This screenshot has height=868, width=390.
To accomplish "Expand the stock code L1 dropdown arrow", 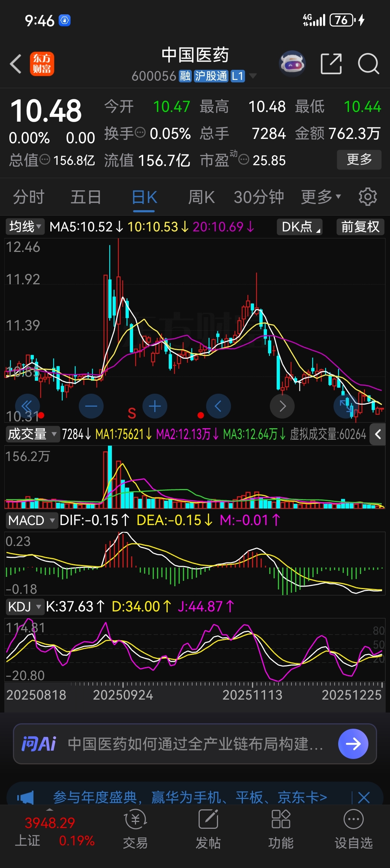I will click(x=253, y=76).
